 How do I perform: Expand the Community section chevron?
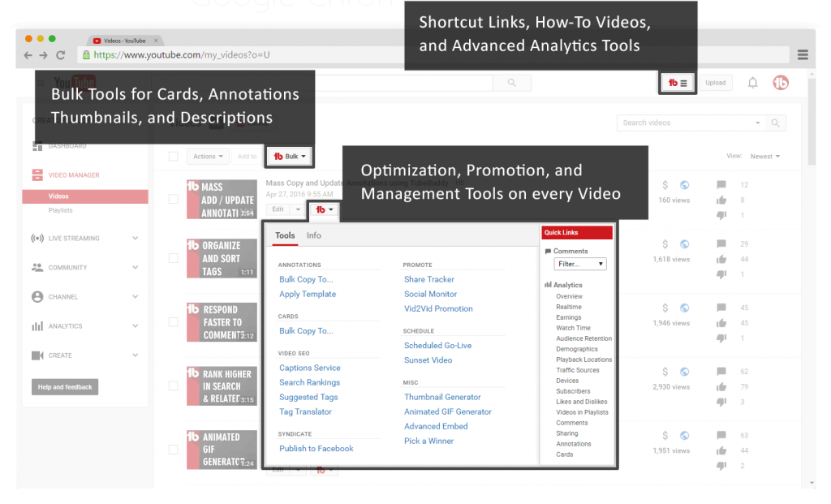pyautogui.click(x=136, y=268)
